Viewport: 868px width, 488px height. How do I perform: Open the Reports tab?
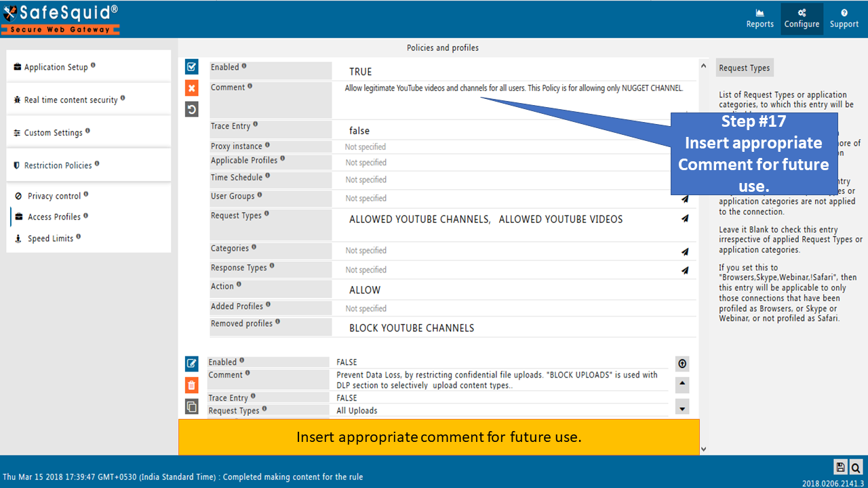tap(759, 19)
